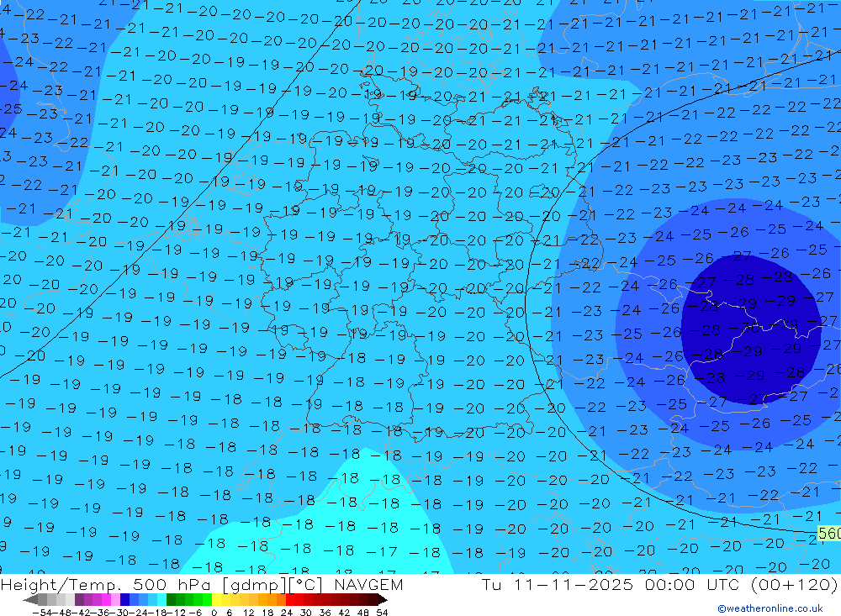Click the left arrow end of the color scale
Viewport: 841px width, 616px height.
pyautogui.click(x=30, y=599)
